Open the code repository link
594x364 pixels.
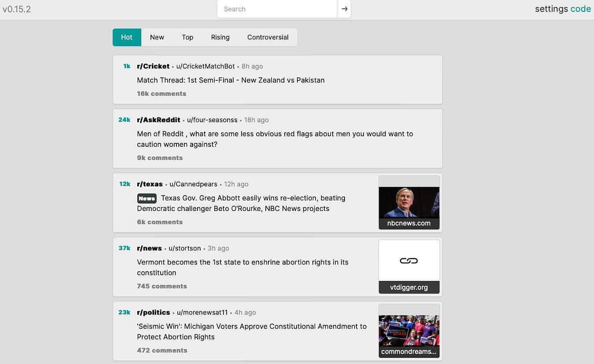[580, 9]
